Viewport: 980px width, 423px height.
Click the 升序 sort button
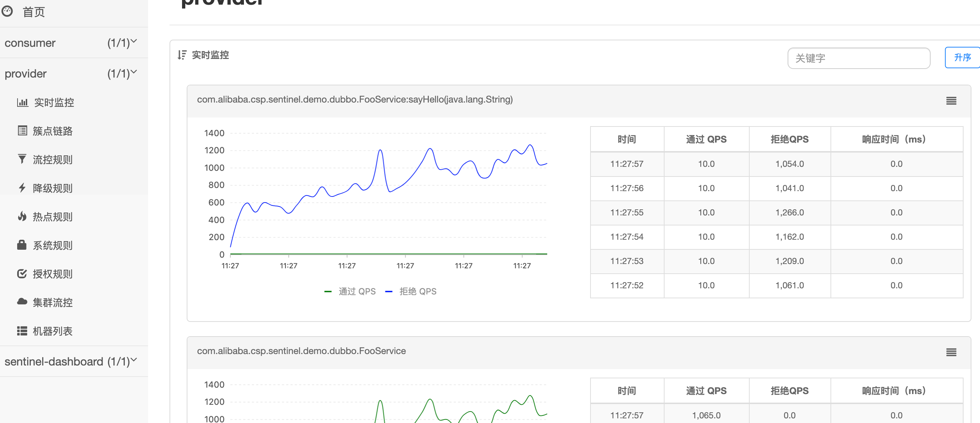tap(962, 58)
